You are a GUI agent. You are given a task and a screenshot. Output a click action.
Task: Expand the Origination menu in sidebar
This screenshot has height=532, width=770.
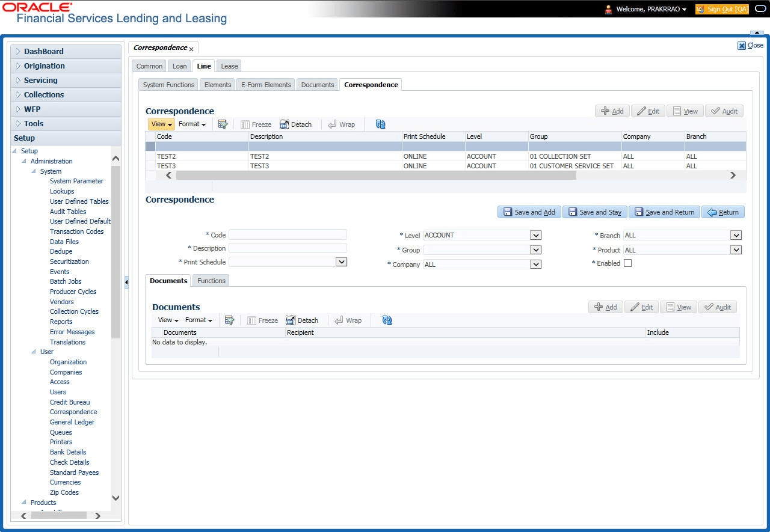pyautogui.click(x=45, y=66)
